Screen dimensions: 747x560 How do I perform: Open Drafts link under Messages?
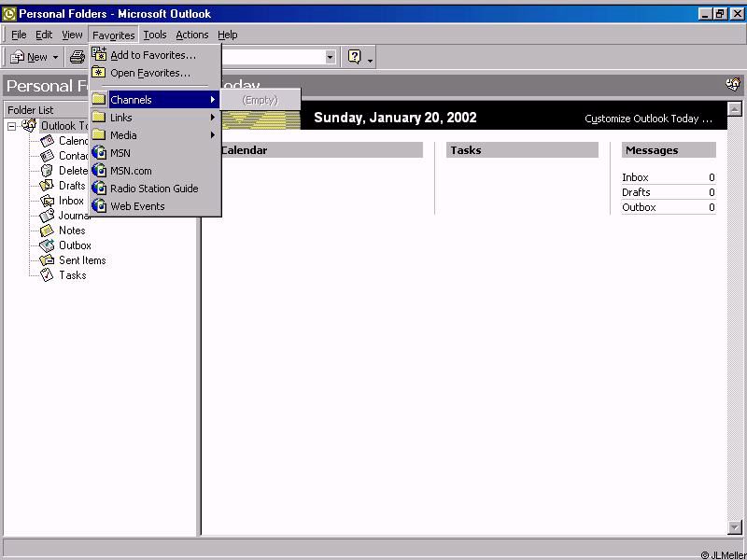(636, 192)
